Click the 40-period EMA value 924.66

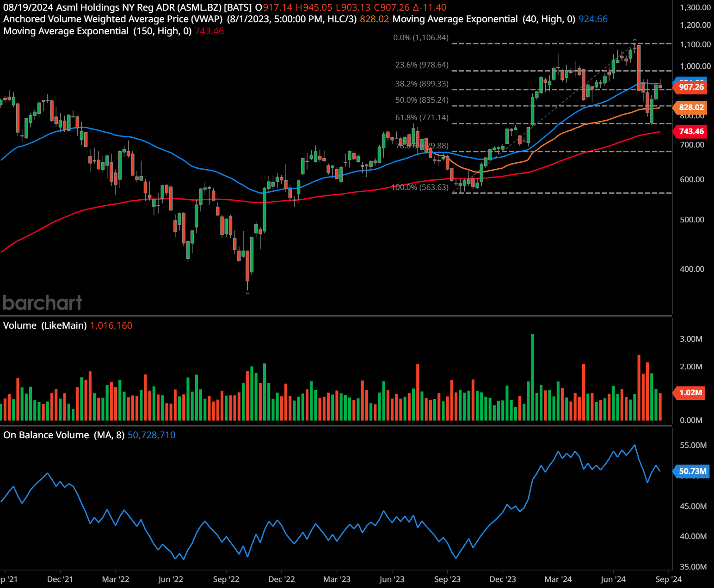click(x=593, y=19)
